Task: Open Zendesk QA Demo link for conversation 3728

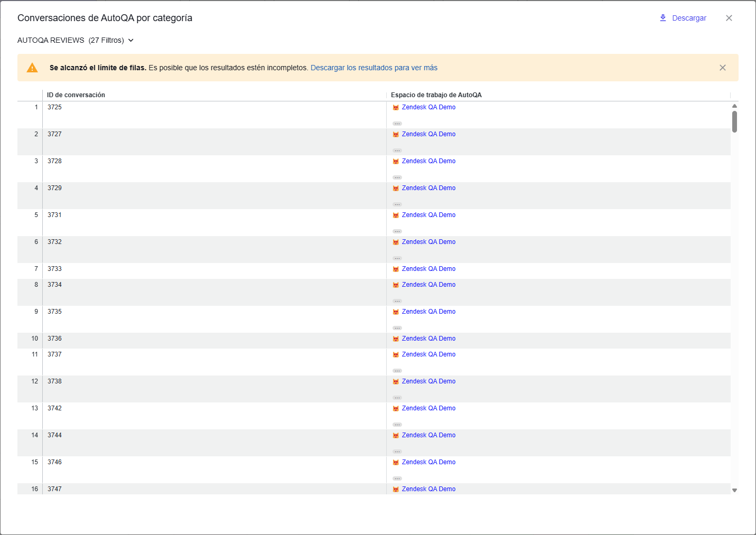Action: [x=428, y=161]
